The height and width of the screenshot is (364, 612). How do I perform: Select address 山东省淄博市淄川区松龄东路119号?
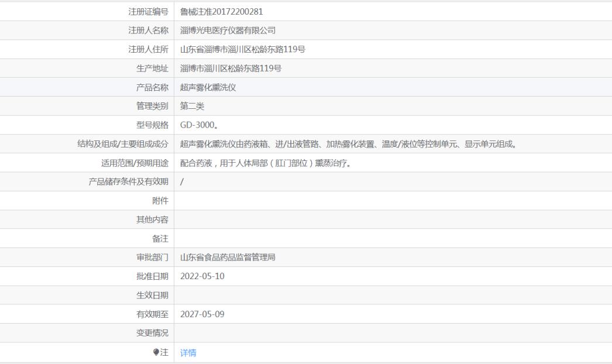pyautogui.click(x=242, y=49)
